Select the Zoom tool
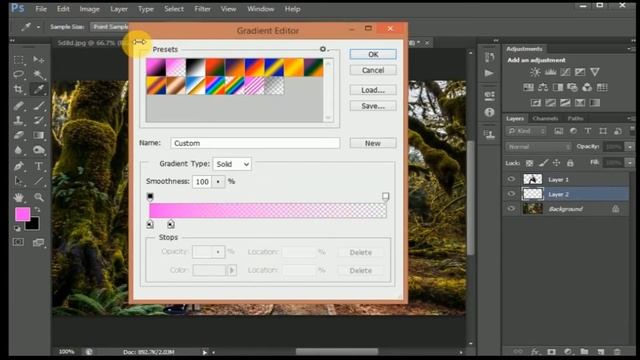This screenshot has height=360, width=640. tap(39, 198)
